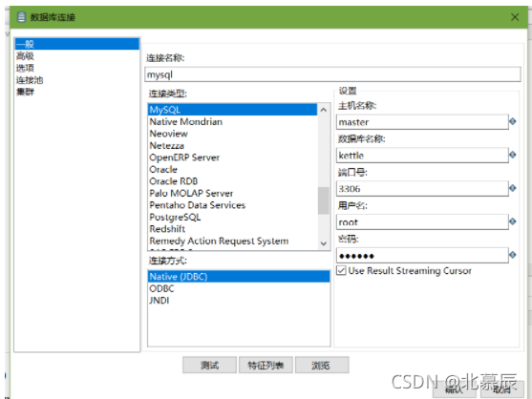Click the 浏览 browse button
Viewport: 532px width, 399px height.
322,365
